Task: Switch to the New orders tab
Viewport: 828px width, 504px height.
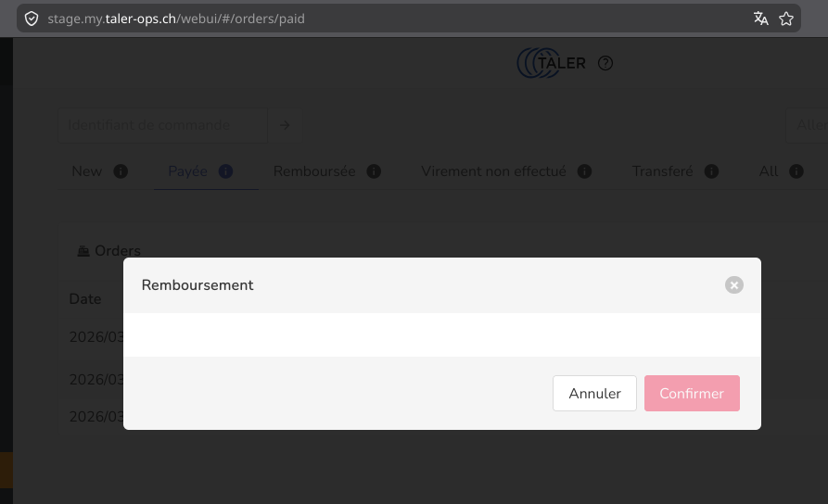Action: (87, 171)
